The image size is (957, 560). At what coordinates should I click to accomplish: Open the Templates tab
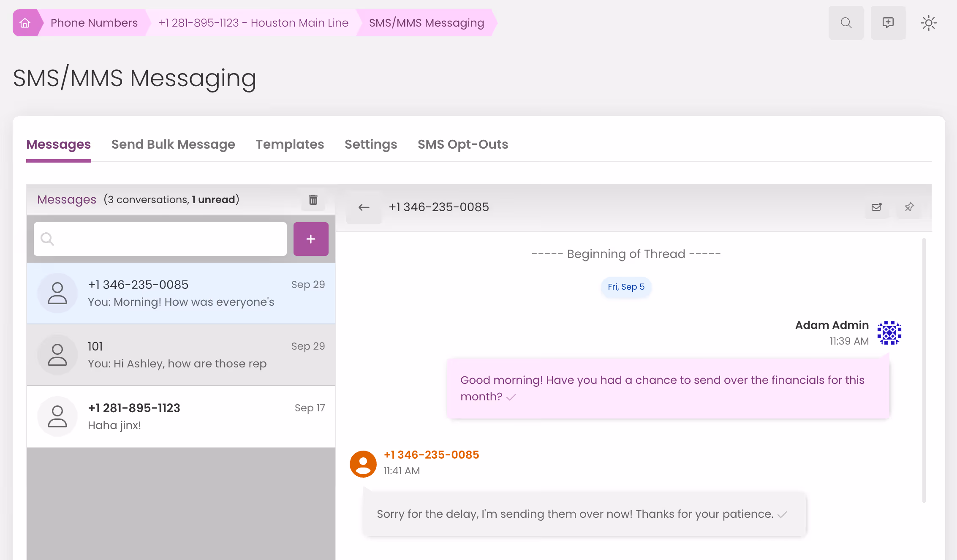coord(290,144)
